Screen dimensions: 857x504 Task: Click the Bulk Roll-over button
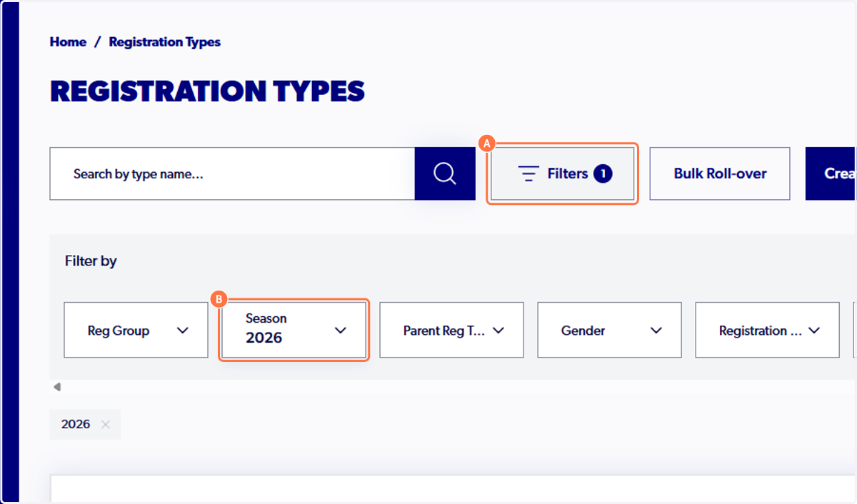720,173
